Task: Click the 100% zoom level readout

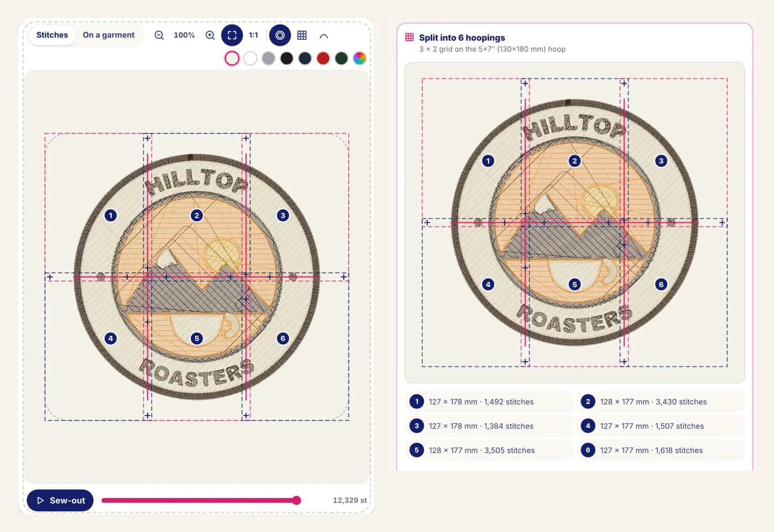Action: point(184,35)
